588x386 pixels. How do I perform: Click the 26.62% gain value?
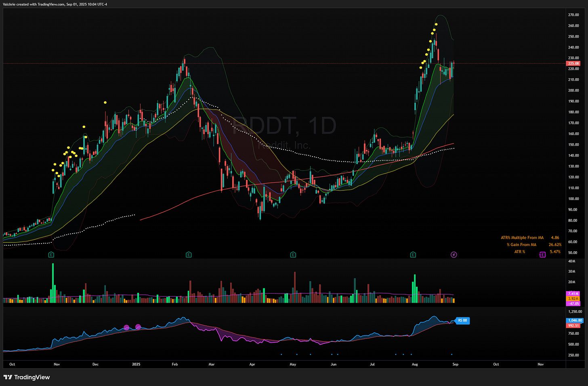555,244
